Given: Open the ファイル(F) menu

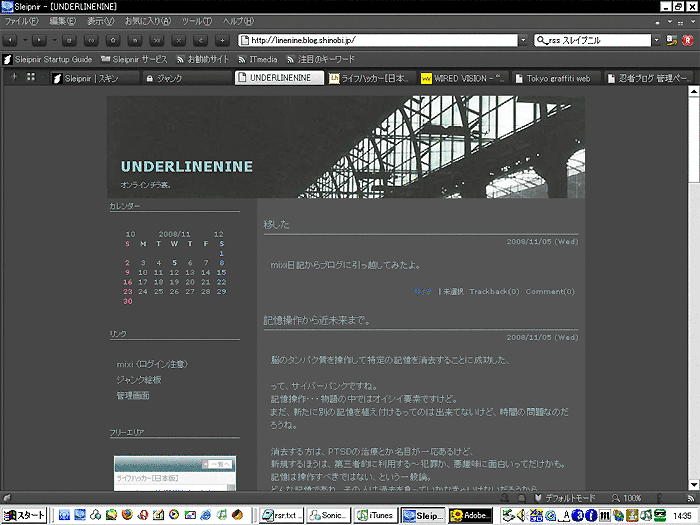Looking at the screenshot, I should click(21, 21).
